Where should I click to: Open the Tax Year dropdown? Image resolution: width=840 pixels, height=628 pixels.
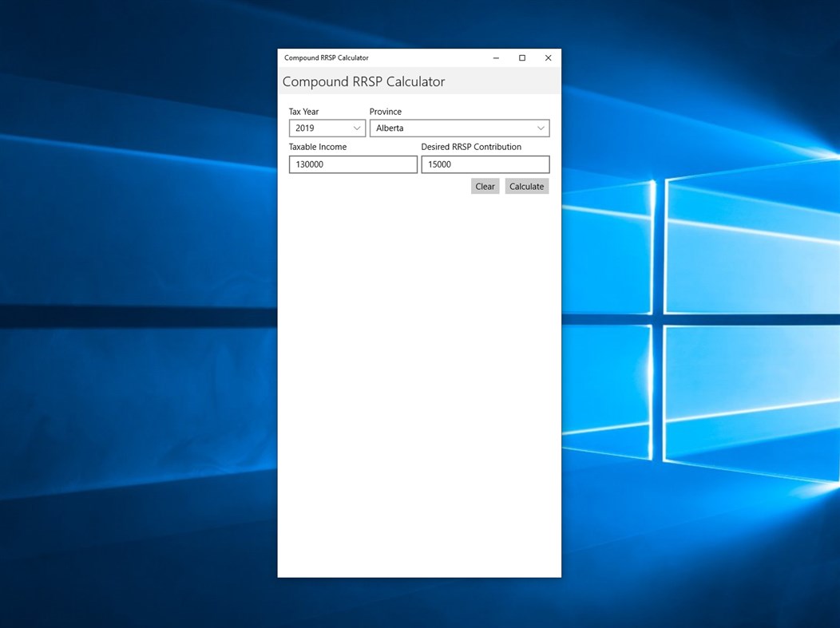(327, 128)
